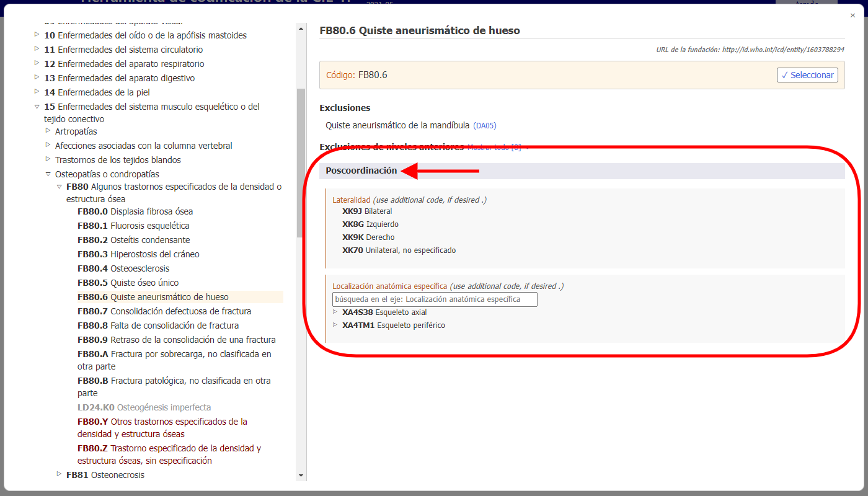Expand Trastornos de los tejidos blandos
Viewport: 868px width, 496px height.
tap(48, 159)
